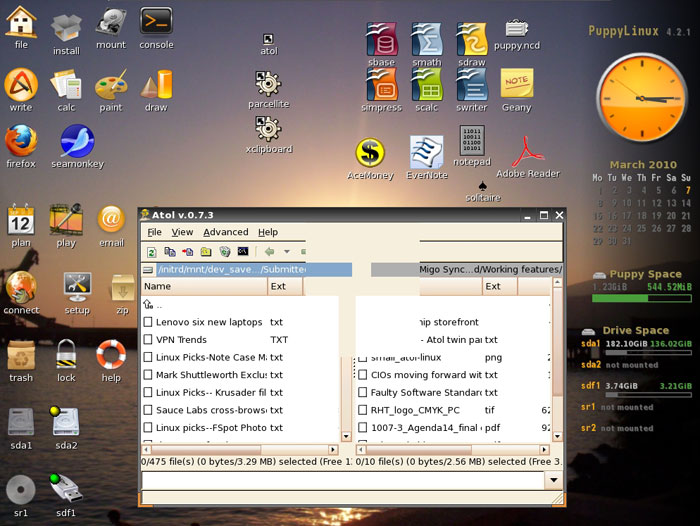This screenshot has width=700, height=526.
Task: Click the Move files icon with red arrow
Action: tap(188, 252)
